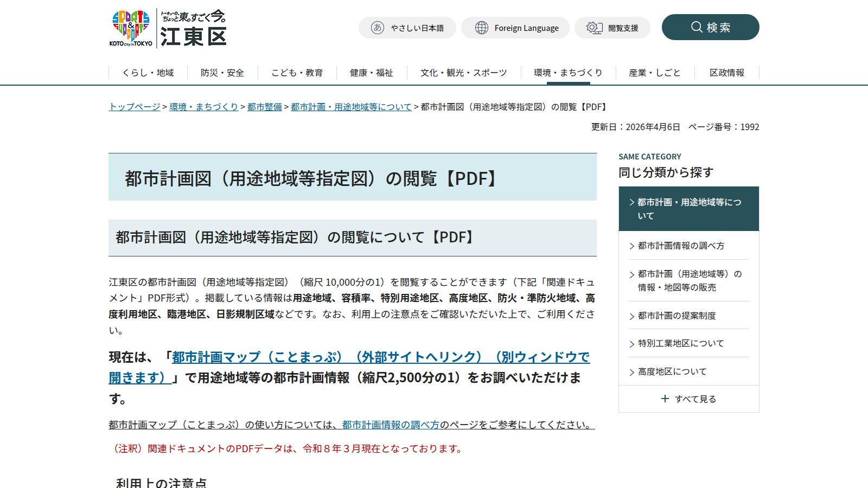Screen dimensions: 868x488
Task: Open the くらし・地域 menu
Action: point(148,73)
